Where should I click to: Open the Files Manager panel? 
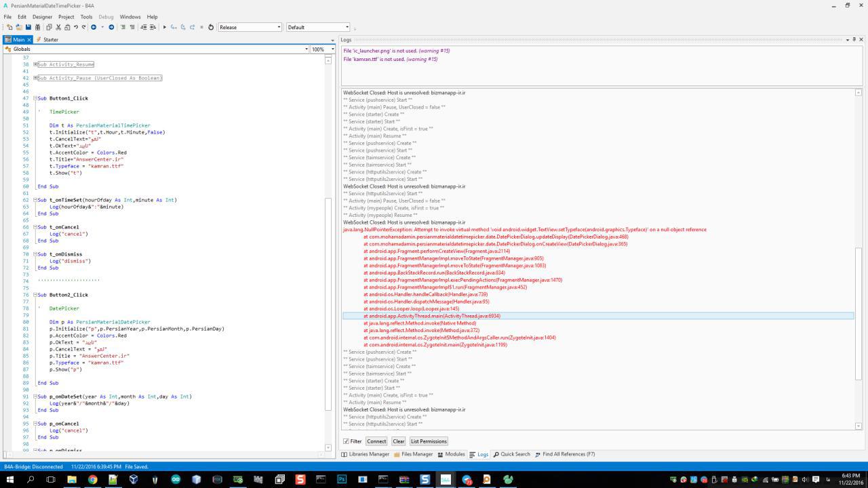point(413,454)
